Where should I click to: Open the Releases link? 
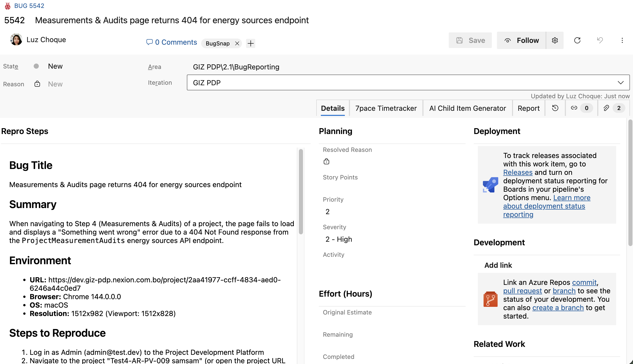[x=518, y=173]
